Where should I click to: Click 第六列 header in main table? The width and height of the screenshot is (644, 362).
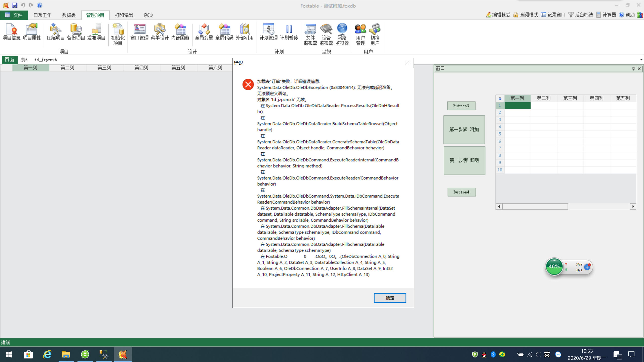point(215,68)
